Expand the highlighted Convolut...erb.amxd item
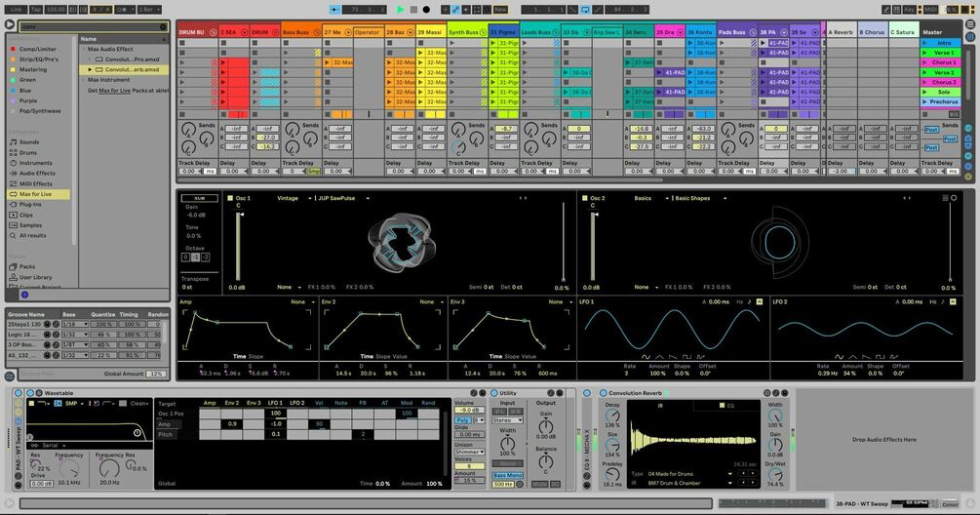 pos(91,69)
